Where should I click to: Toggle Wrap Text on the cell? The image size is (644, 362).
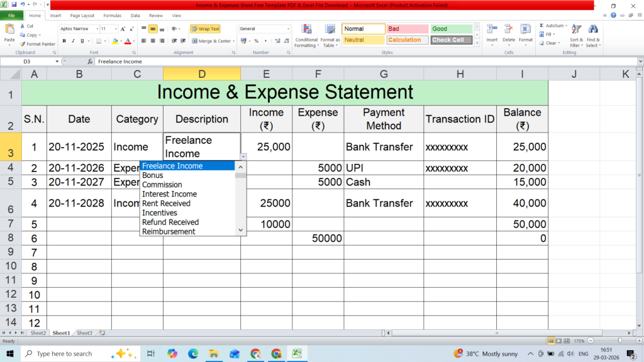point(206,29)
